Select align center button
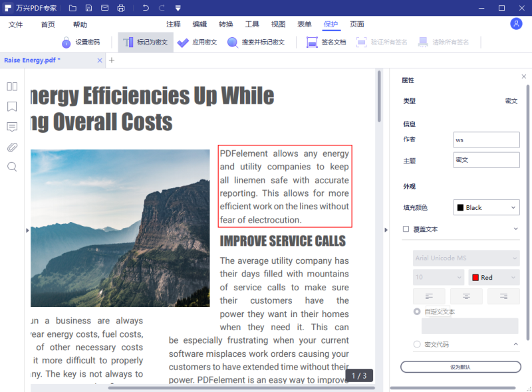 pos(466,296)
